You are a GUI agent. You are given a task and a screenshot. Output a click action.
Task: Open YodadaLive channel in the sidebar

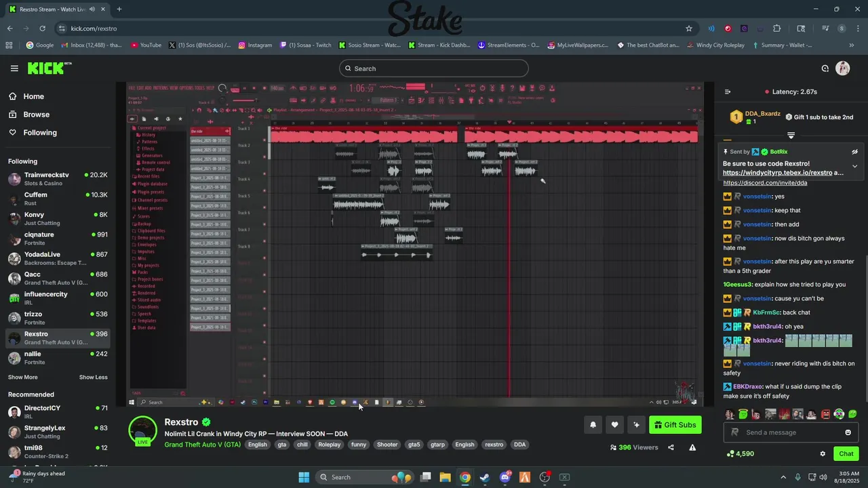click(x=58, y=258)
